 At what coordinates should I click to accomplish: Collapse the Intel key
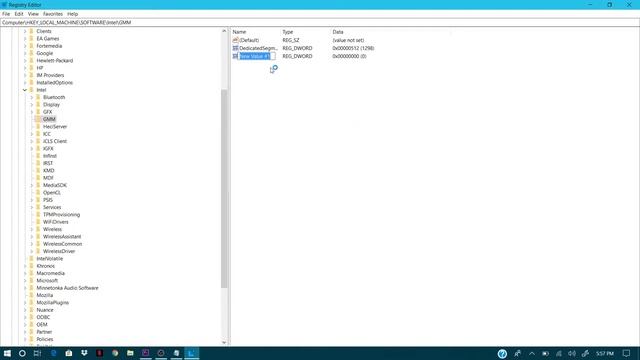(25, 90)
